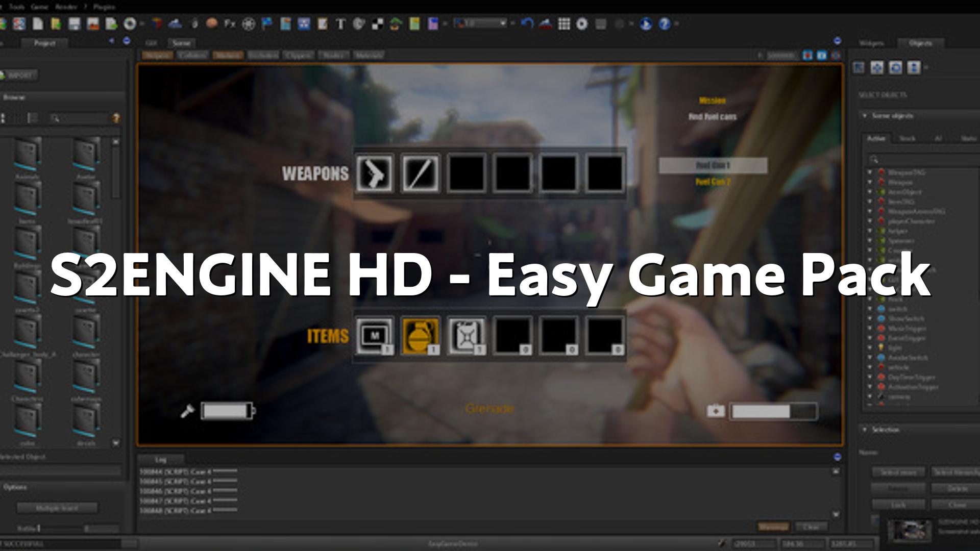This screenshot has width=980, height=551.
Task: Toggle the Warnings filter in the Log
Action: pyautogui.click(x=773, y=527)
